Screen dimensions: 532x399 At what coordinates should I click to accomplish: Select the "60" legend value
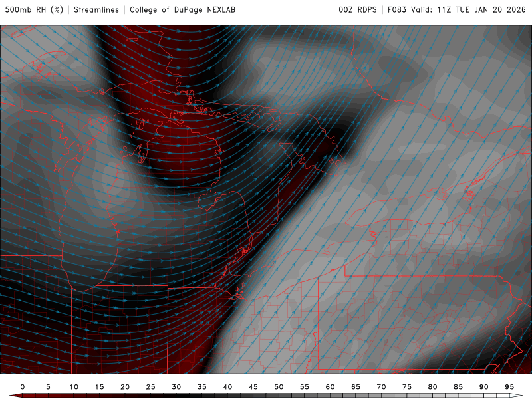[330, 387]
